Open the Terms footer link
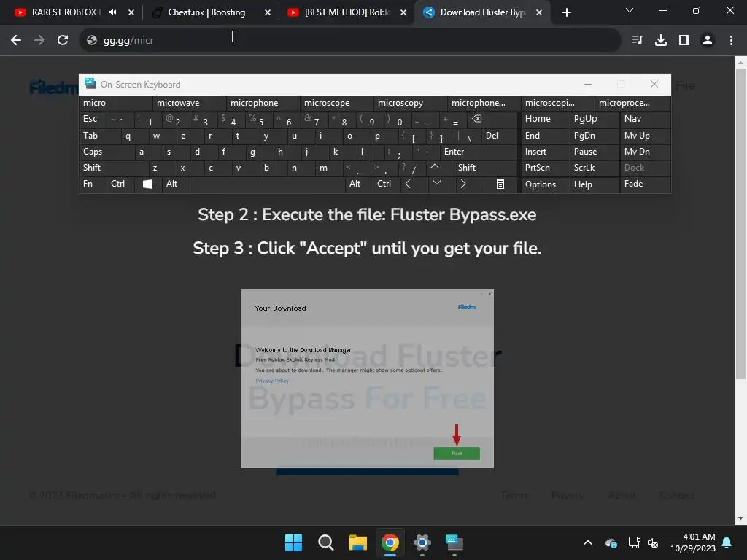747x560 pixels. pyautogui.click(x=514, y=496)
